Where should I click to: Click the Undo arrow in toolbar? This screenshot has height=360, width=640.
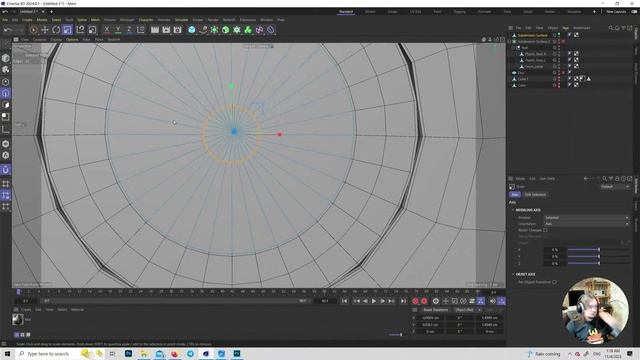tap(7, 30)
